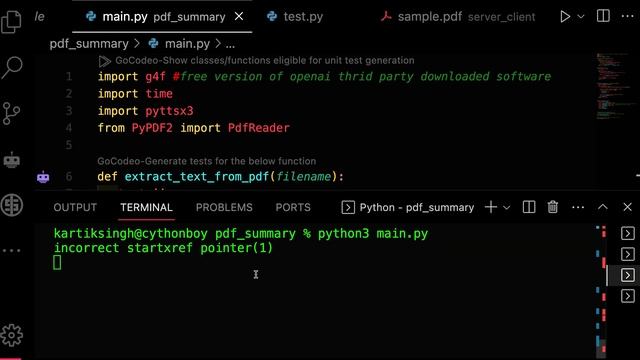Click GoCodeo show eligible classes code lens
Image resolution: width=640 pixels, height=360 pixels.
point(264,60)
